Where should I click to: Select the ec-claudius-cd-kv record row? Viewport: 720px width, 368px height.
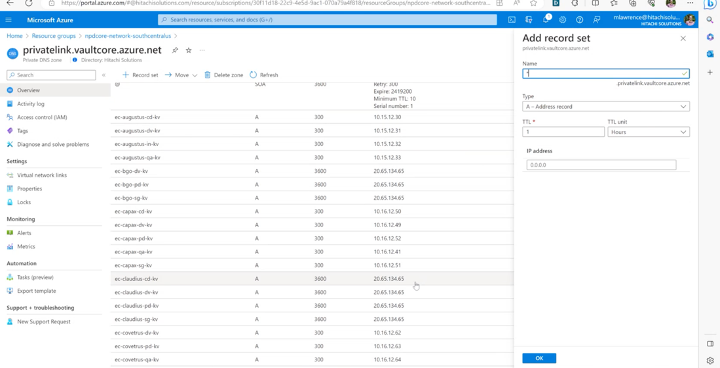point(312,279)
